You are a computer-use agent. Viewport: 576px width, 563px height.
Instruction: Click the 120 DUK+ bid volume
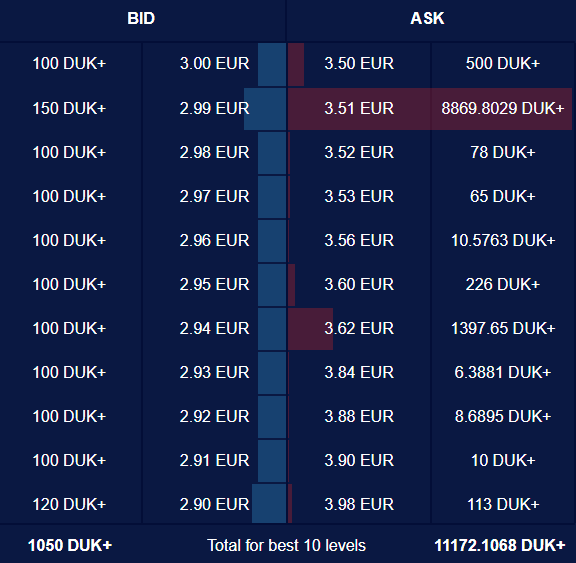69,504
